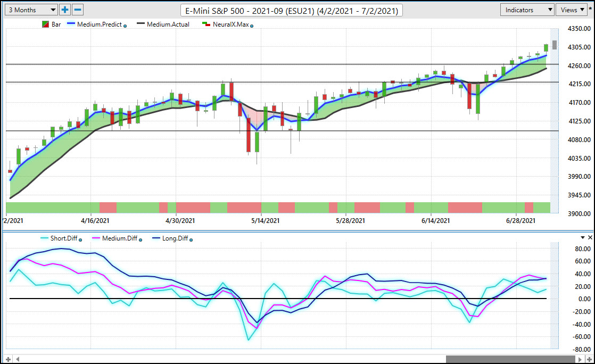Viewport: 595px width, 364px height.
Task: Click the 0.00 Diff axis label
Action: tap(584, 299)
